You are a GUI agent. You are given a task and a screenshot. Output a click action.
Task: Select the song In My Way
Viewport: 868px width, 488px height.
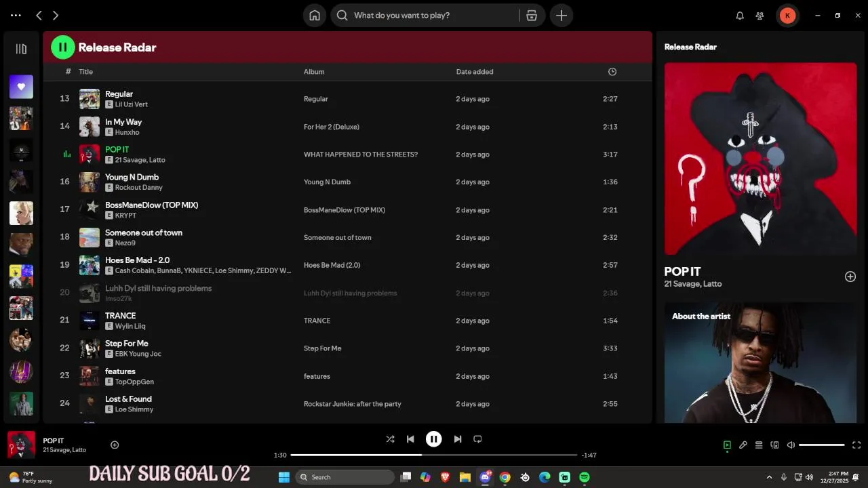point(123,122)
